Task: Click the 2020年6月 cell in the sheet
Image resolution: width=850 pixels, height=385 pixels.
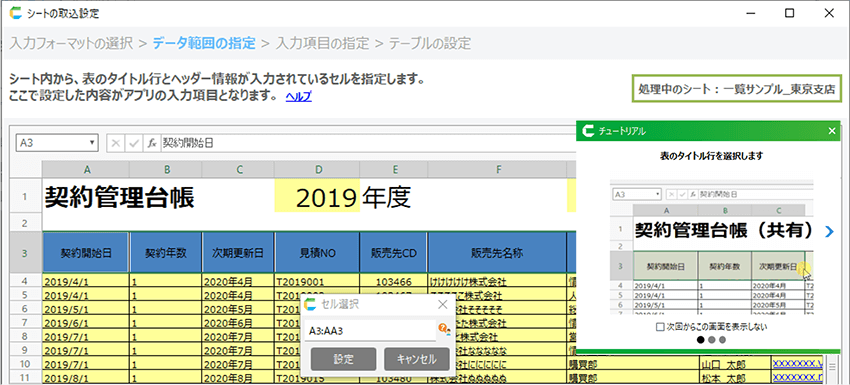Action: (238, 323)
